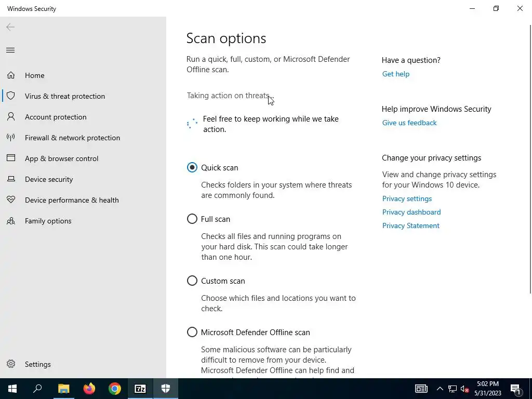The width and height of the screenshot is (532, 399).
Task: Click the 'Taking action on threats...' status text
Action: pyautogui.click(x=230, y=96)
